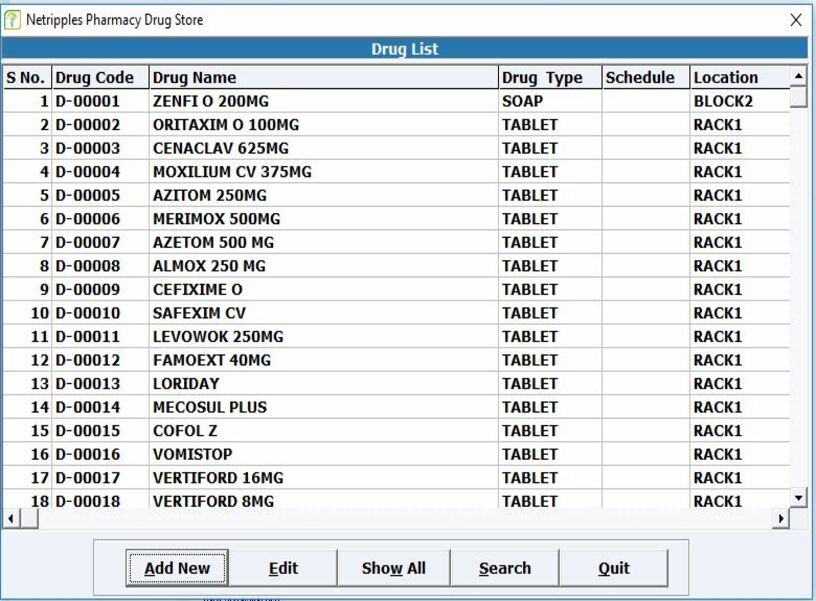The image size is (816, 601).
Task: Click Schedule cell in AZITOM row
Action: [x=646, y=195]
